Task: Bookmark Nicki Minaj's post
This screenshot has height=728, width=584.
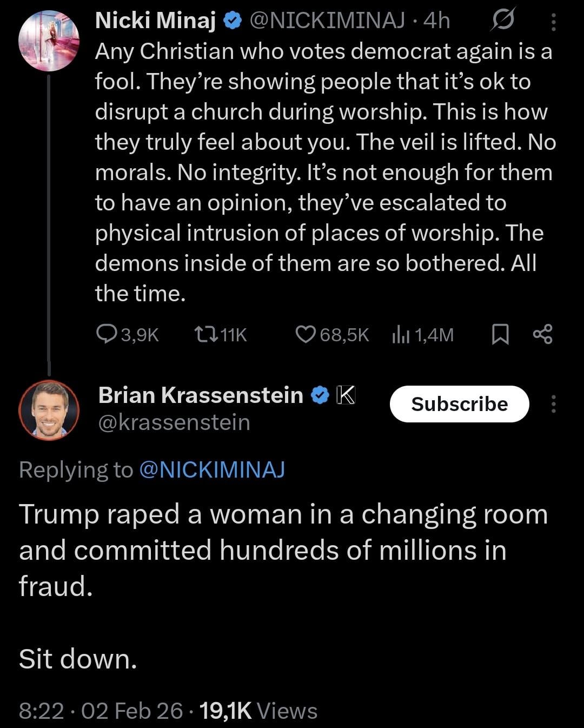Action: [x=500, y=334]
